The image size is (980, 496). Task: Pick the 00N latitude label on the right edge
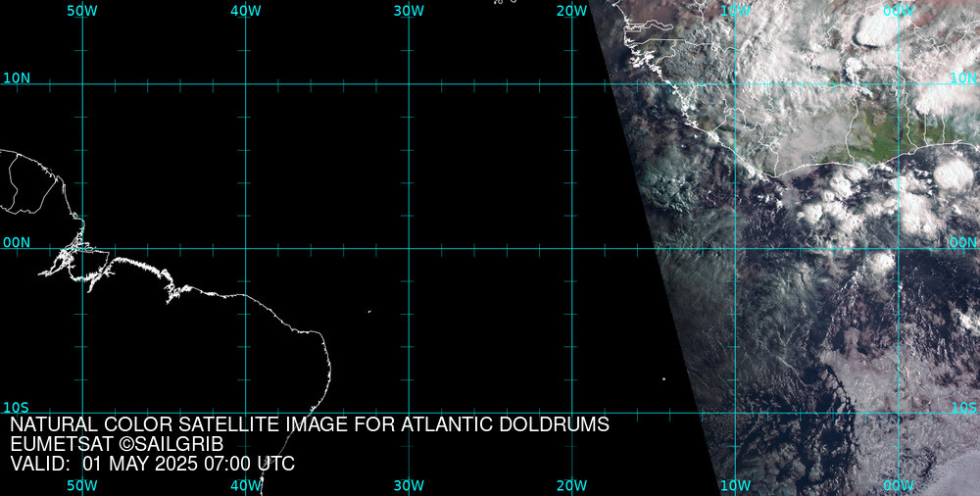coord(963,242)
